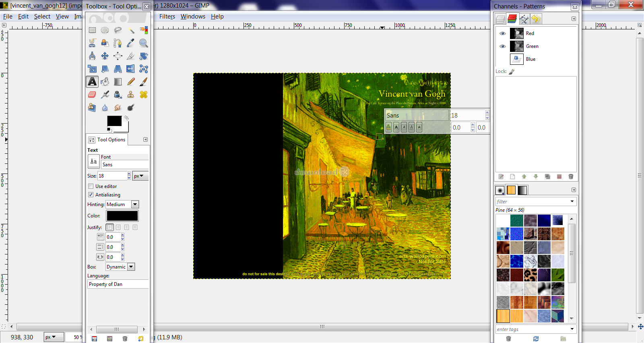Select the Foreground Select tool
Screen dimensions: 644x343
point(105,43)
